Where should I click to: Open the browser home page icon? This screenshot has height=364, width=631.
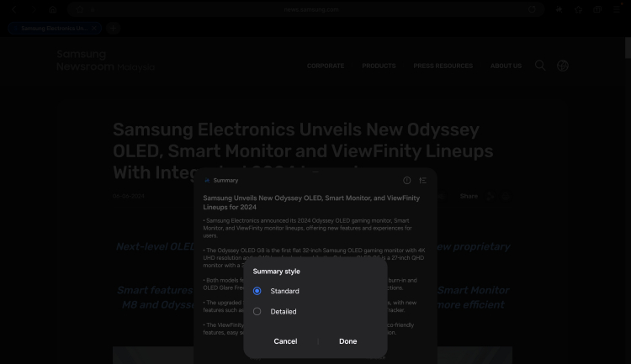coord(53,9)
